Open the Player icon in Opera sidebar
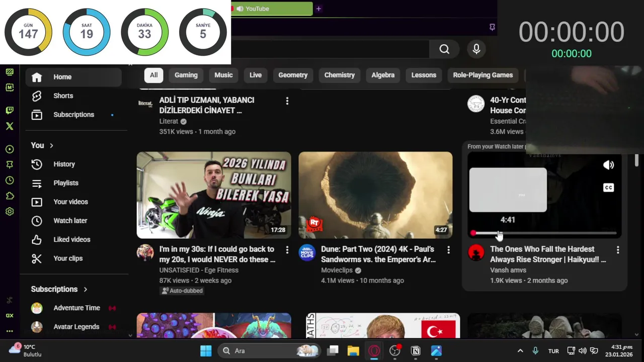 click(10, 149)
